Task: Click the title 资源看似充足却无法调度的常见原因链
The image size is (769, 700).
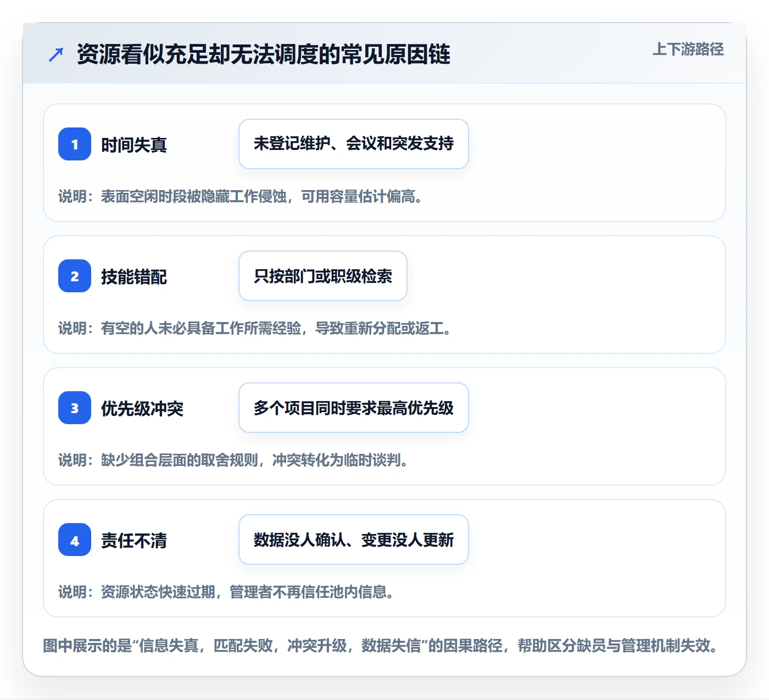Action: tap(264, 54)
